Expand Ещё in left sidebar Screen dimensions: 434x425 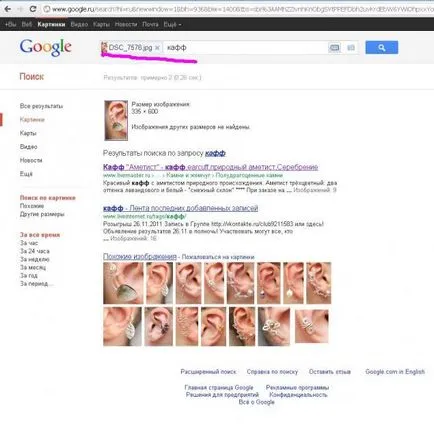26,174
